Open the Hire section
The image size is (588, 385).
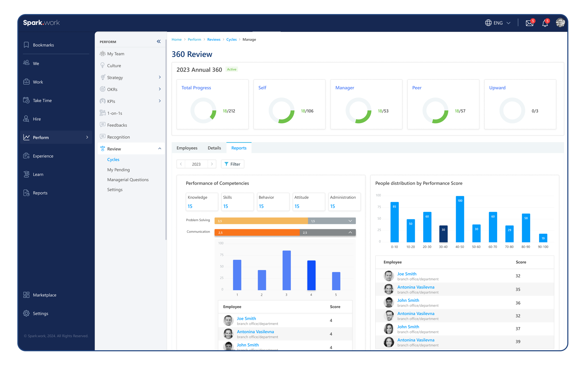[37, 119]
